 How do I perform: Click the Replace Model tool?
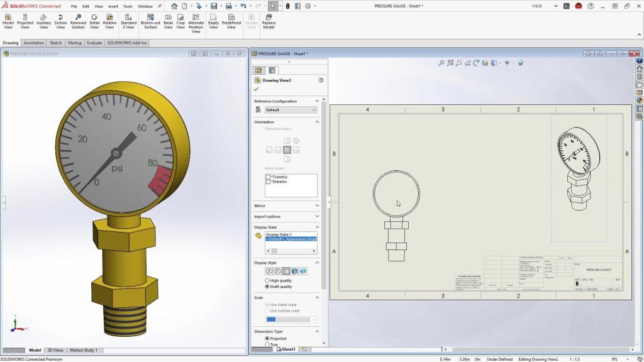point(269,21)
